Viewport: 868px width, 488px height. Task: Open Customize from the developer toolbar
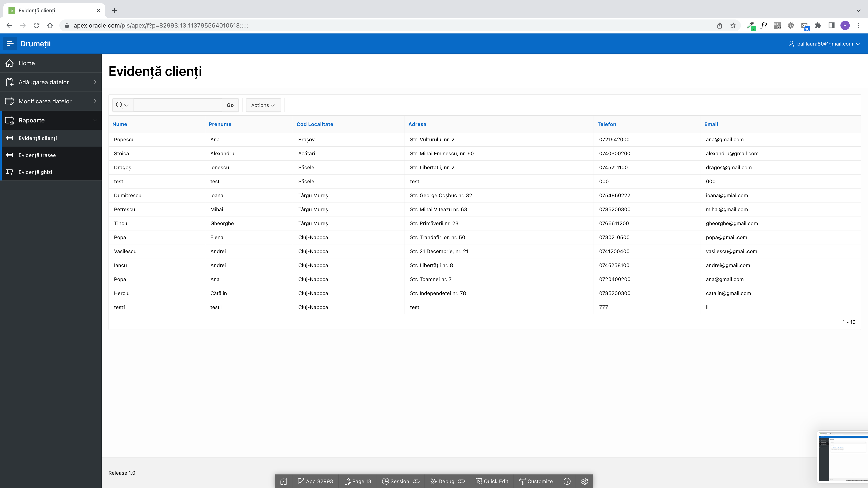pos(536,481)
